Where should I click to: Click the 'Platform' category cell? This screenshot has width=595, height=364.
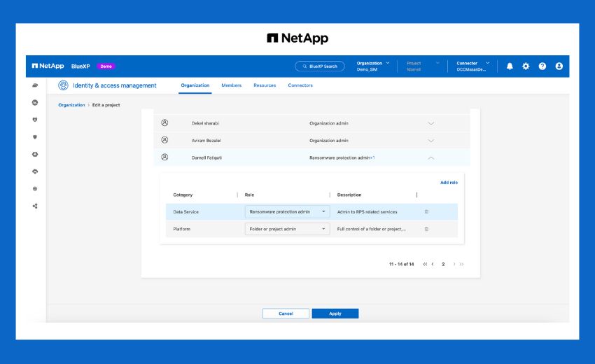point(182,229)
